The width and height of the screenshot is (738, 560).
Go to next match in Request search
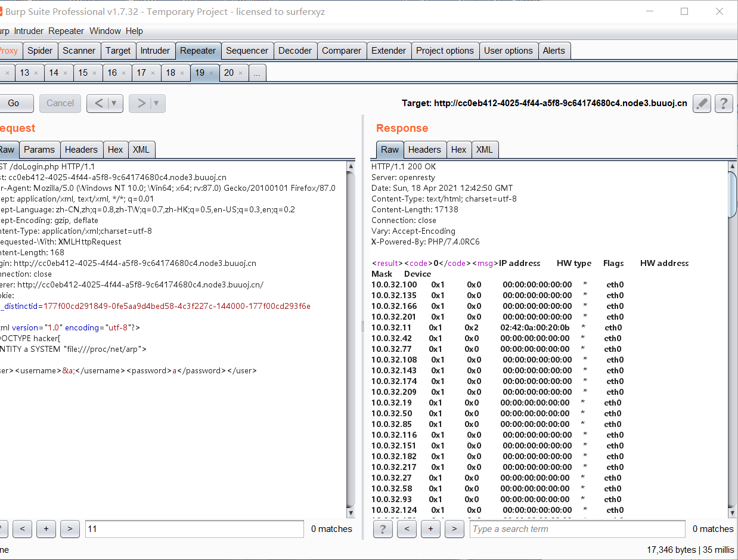pos(70,528)
